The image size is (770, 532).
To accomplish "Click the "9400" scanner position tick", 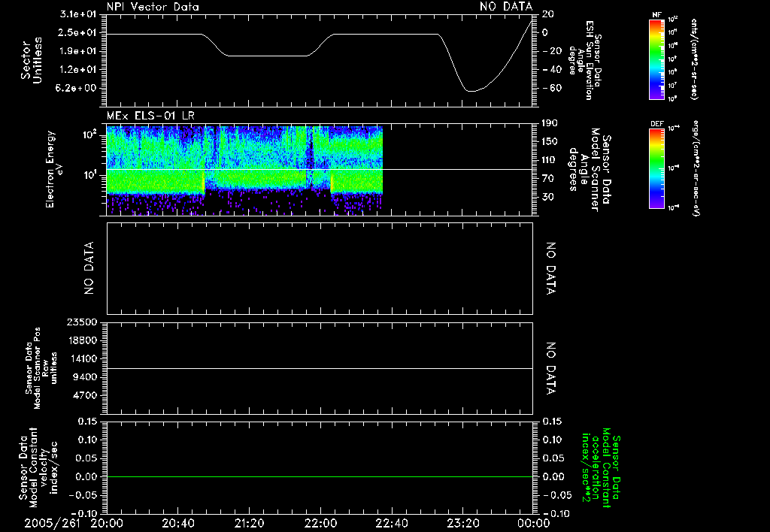I will (86, 377).
